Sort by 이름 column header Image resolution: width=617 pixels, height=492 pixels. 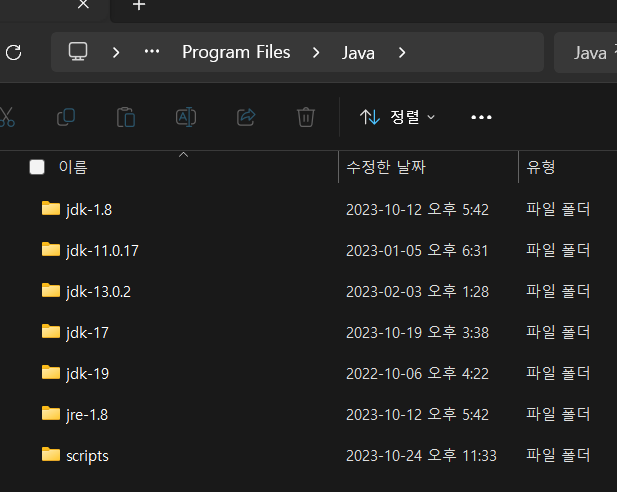[73, 167]
